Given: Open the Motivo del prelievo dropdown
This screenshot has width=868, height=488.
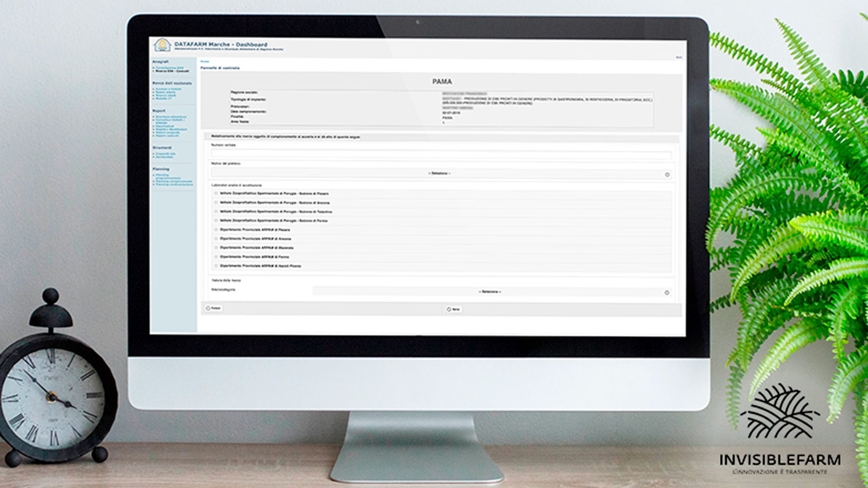Looking at the screenshot, I should pos(441,174).
